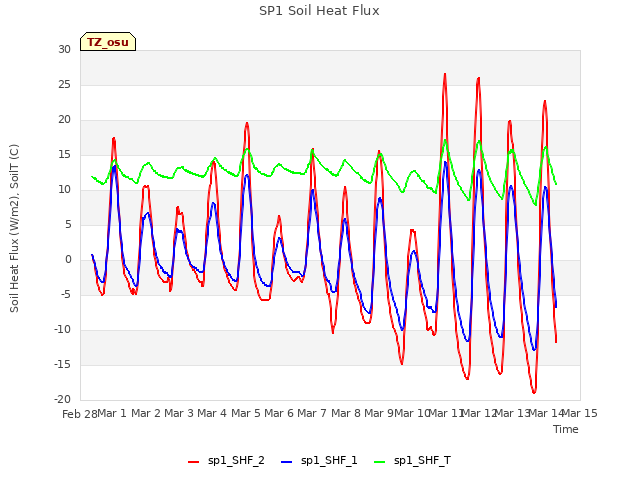The image size is (640, 480).
Task: Toggle the sp1_SHF_1 legend entry
Action: coord(319,460)
